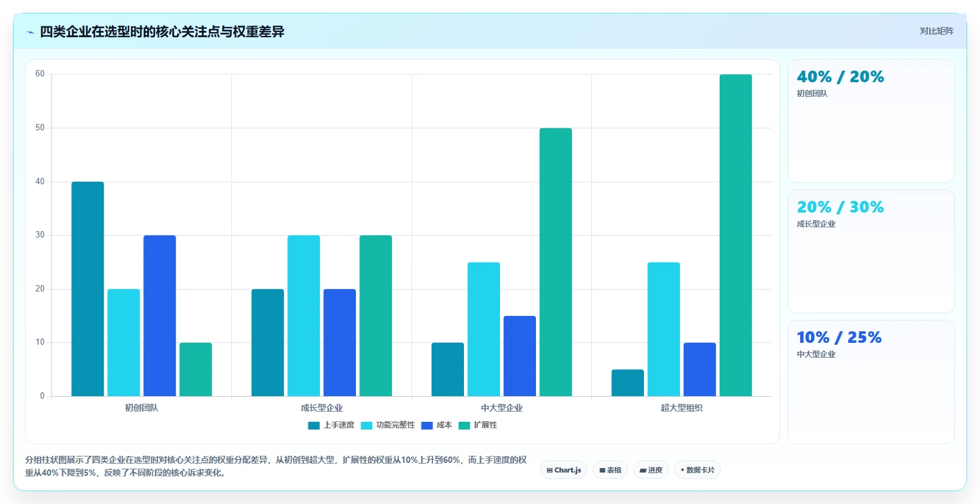Click the 中大型企业 功能完整性 bar
Viewport: 980px width, 504px height.
click(483, 329)
